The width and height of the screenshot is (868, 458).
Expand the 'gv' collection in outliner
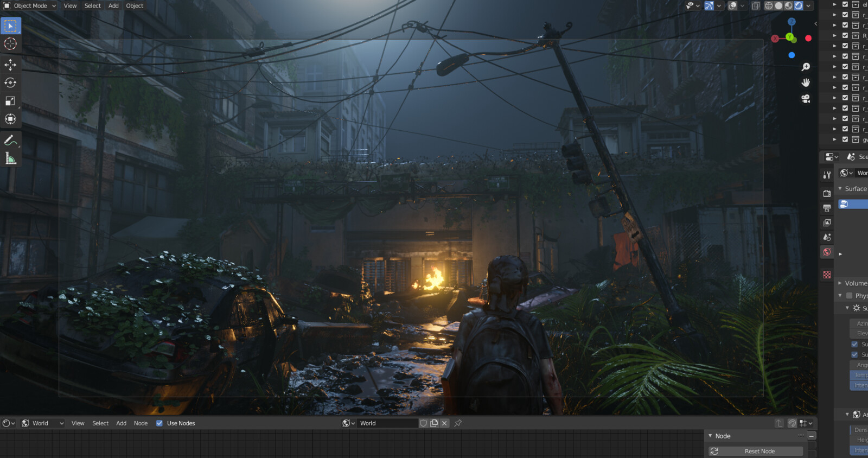pos(835,139)
